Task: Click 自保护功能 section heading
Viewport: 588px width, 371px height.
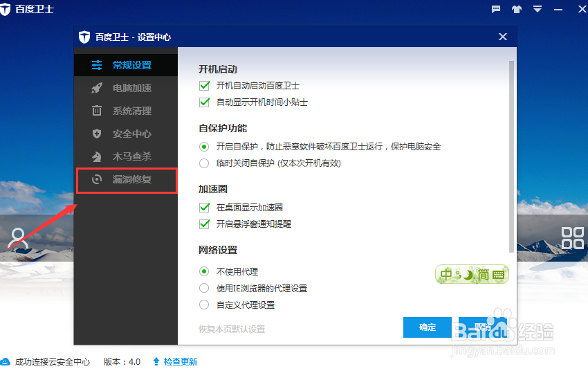Action: click(x=223, y=128)
